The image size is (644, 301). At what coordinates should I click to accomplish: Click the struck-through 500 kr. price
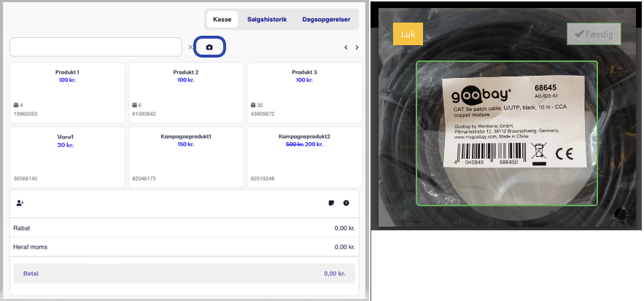point(295,144)
